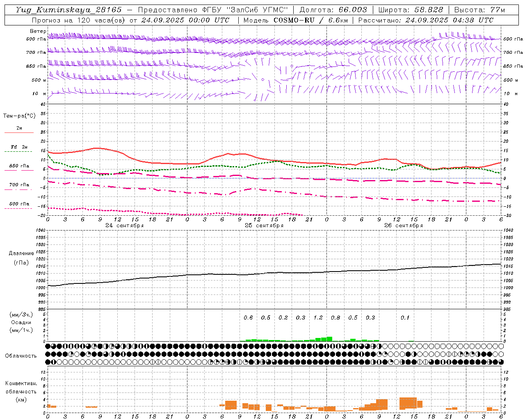Select the 'Прогноз на 120 часа(ов)' text
Image resolution: width=525 pixels, height=420 pixels.
pyautogui.click(x=78, y=20)
